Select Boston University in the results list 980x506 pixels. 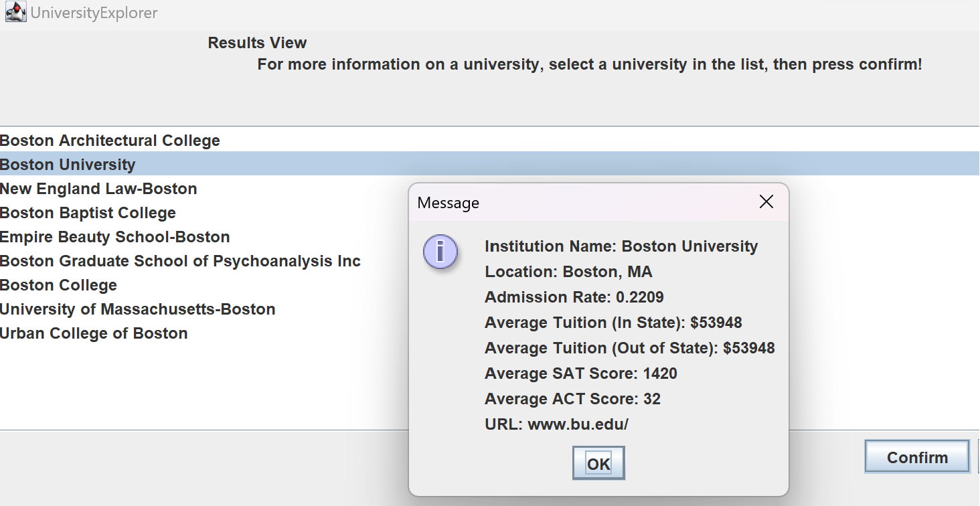tap(489, 165)
